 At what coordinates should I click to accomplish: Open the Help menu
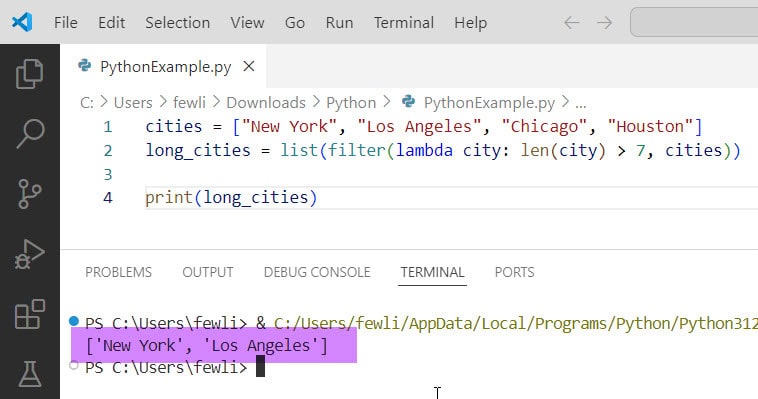pos(470,23)
